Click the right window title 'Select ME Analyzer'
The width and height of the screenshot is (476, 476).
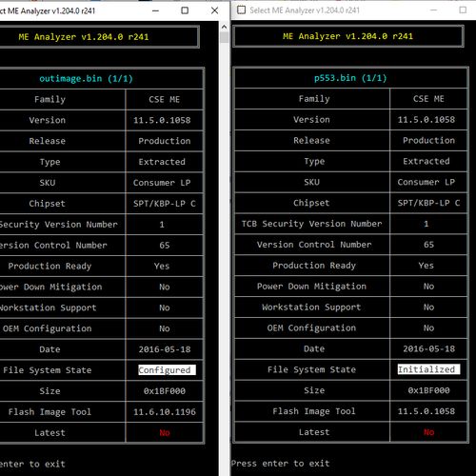tap(305, 10)
